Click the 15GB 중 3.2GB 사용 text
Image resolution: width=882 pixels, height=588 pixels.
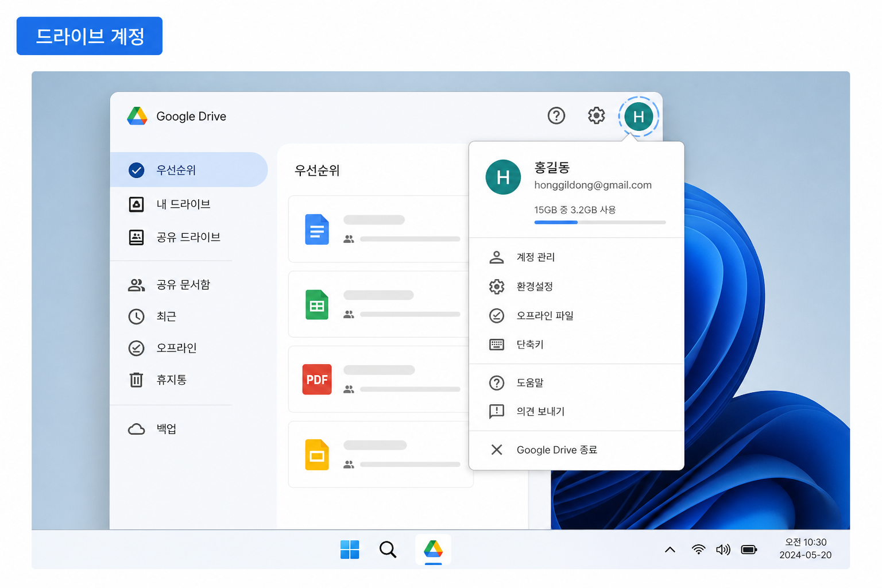click(x=575, y=210)
